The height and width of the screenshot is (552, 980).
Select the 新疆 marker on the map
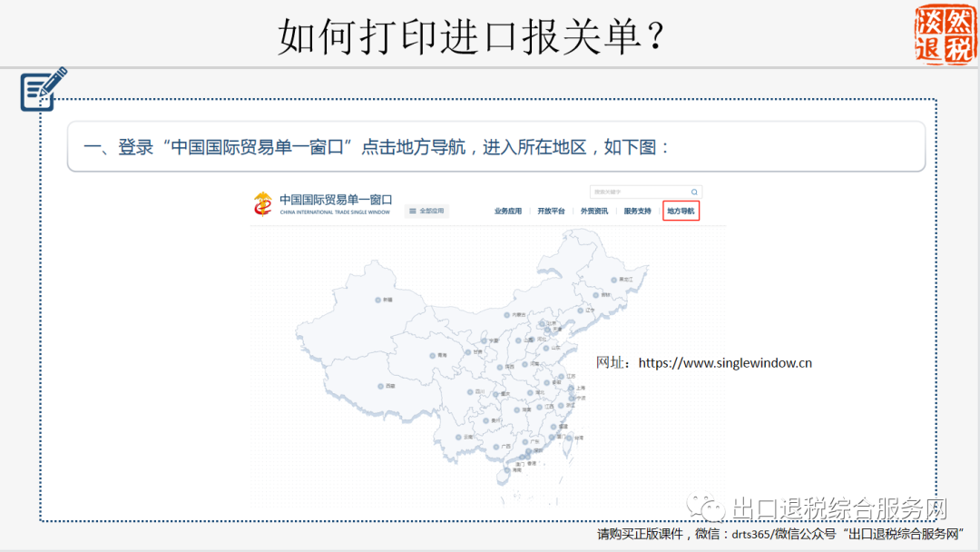coord(378,301)
